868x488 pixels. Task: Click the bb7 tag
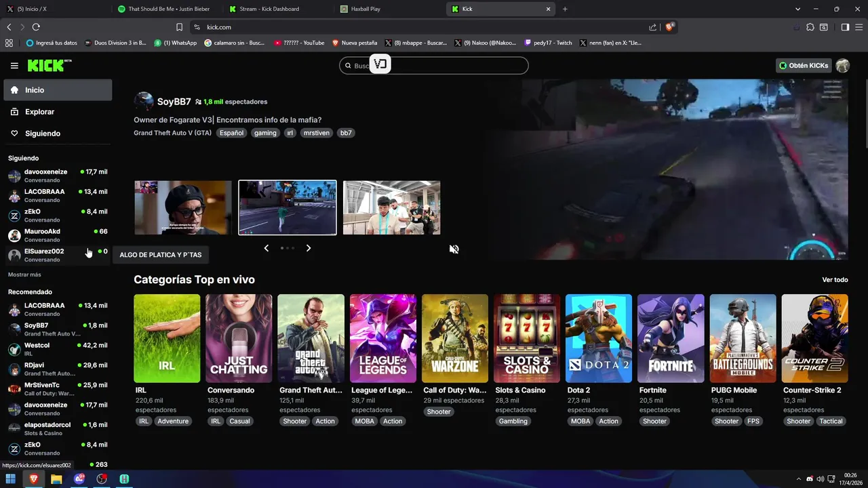(346, 133)
